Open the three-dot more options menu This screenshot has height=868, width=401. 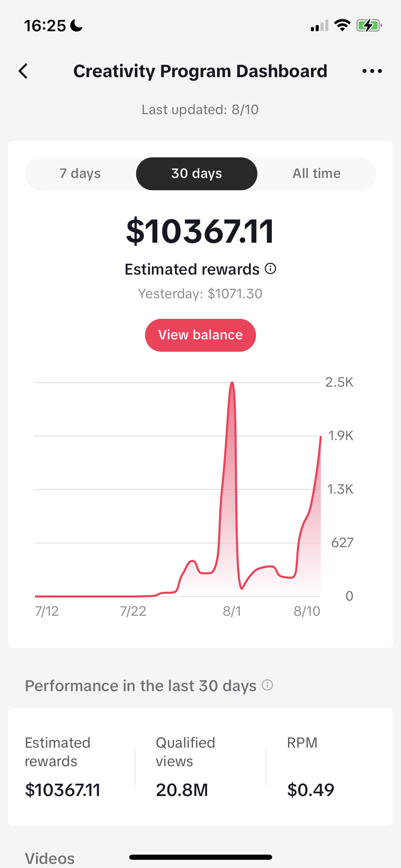(x=372, y=71)
